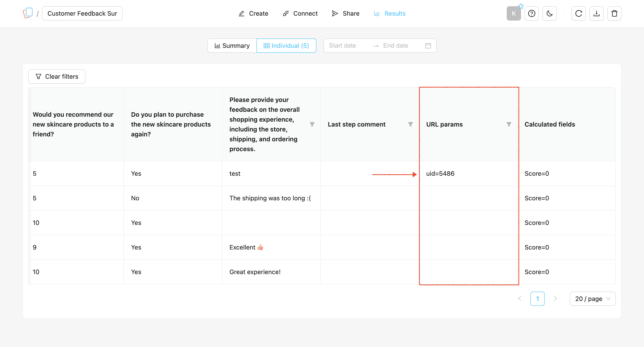Image resolution: width=644 pixels, height=347 pixels.
Task: Click the 'No' purchase-again cell
Action: [173, 198]
